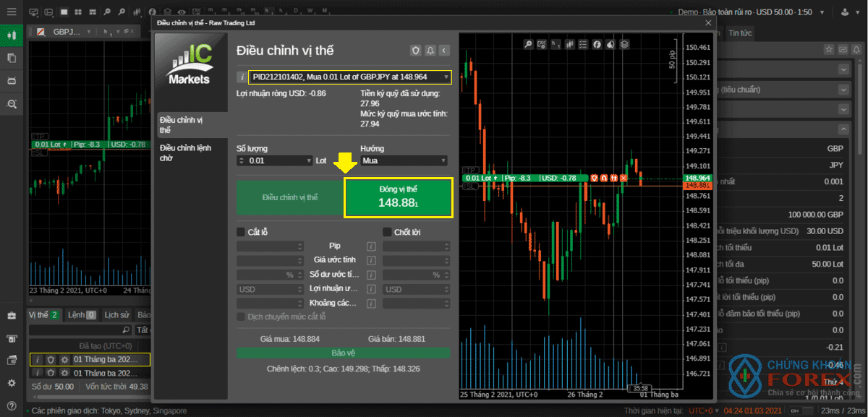This screenshot has height=417, width=868.
Task: Click the bell alert icon in dialog header
Action: tap(430, 51)
